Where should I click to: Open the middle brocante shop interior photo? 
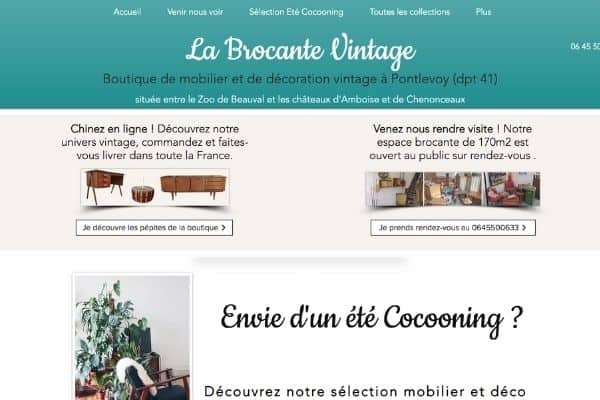click(x=454, y=189)
